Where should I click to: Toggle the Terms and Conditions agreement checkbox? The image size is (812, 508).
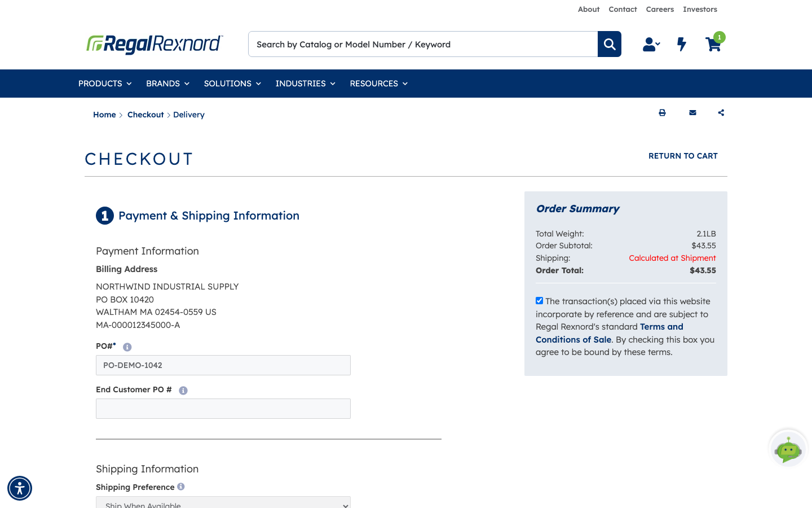[x=540, y=301]
